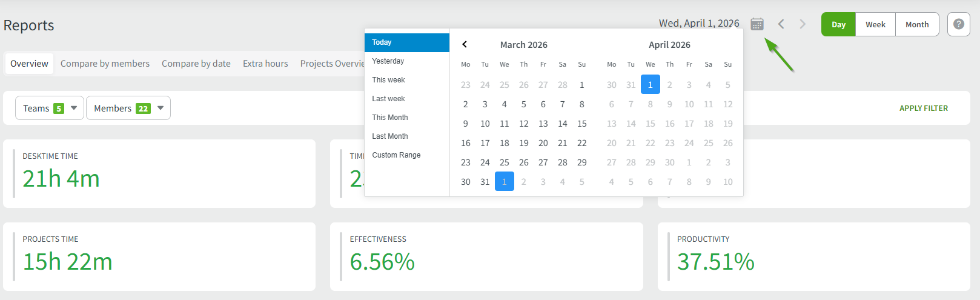Expand the Teams dropdown
The width and height of the screenshot is (980, 300).
pos(50,108)
